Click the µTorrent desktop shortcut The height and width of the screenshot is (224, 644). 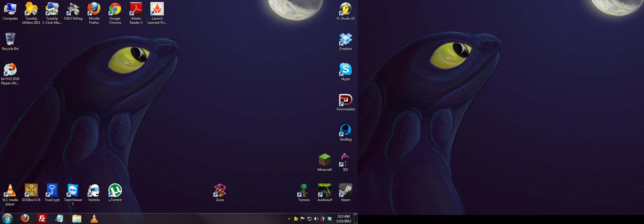115,190
